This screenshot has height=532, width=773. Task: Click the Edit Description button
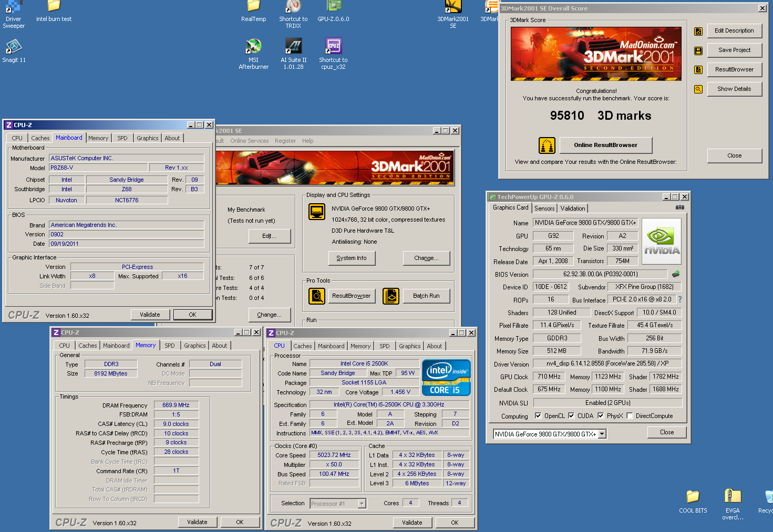tap(734, 31)
